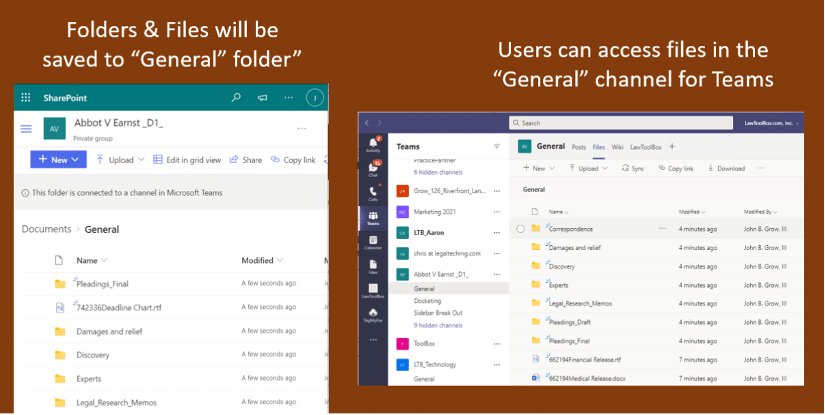Open Damages and relief folder in SharePoint

tap(109, 331)
